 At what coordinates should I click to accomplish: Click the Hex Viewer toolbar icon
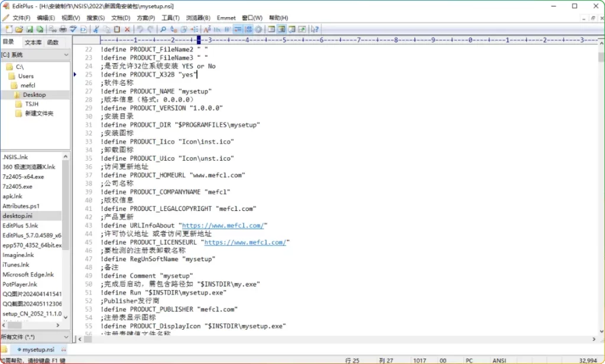(x=217, y=30)
